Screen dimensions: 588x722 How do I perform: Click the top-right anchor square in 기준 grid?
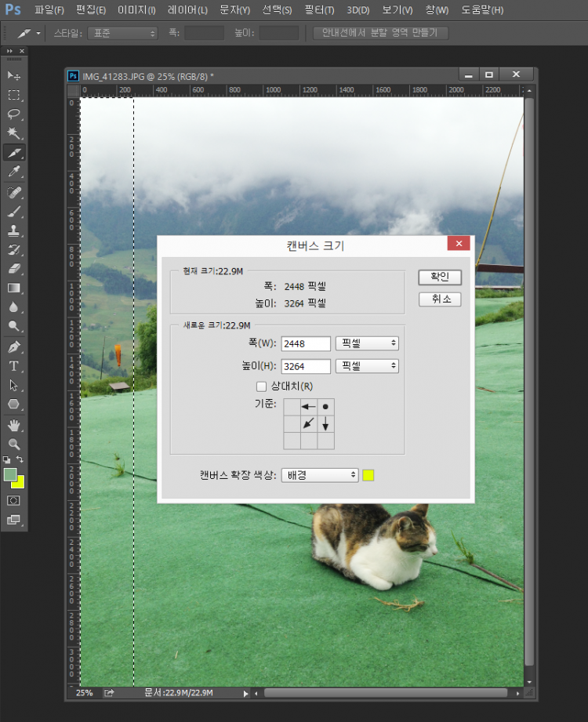[x=325, y=407]
